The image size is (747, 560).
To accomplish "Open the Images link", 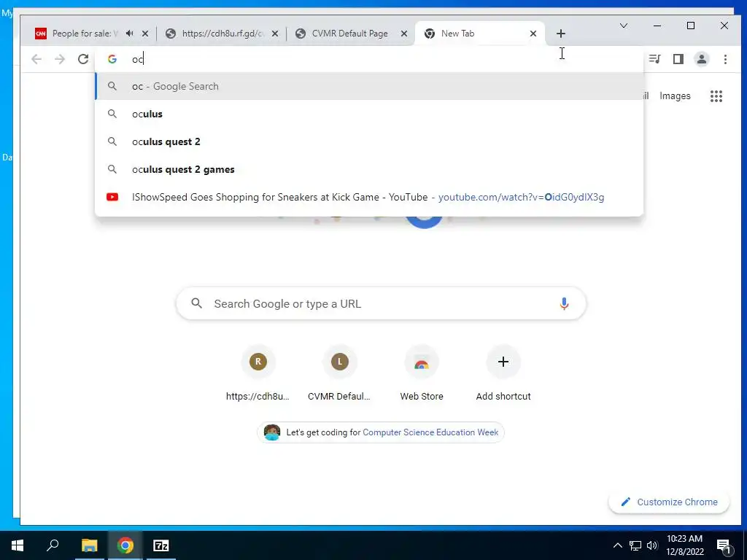I will (675, 96).
